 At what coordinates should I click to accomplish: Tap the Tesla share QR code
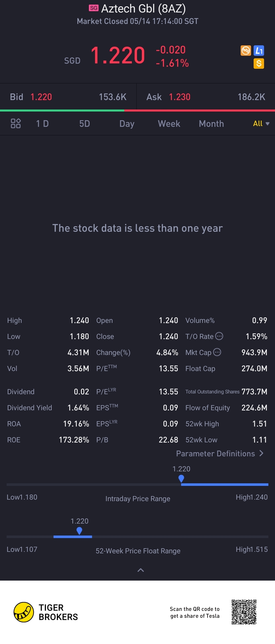(x=244, y=612)
